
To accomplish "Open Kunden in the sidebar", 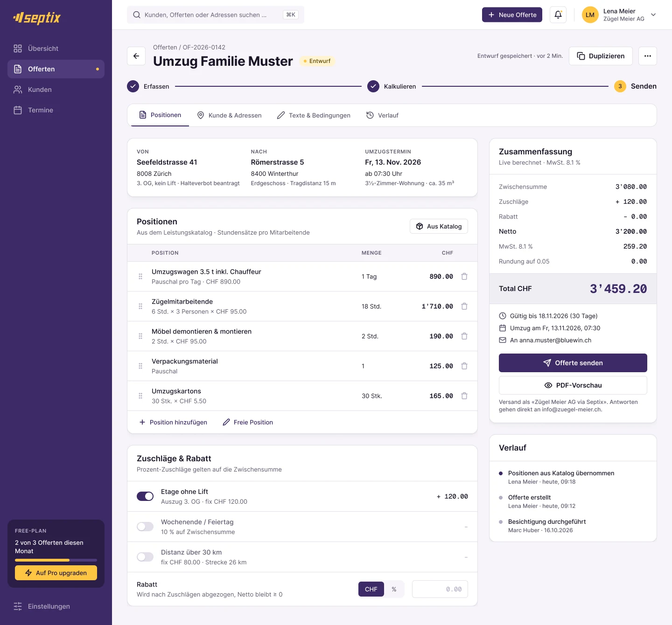I will click(56, 90).
